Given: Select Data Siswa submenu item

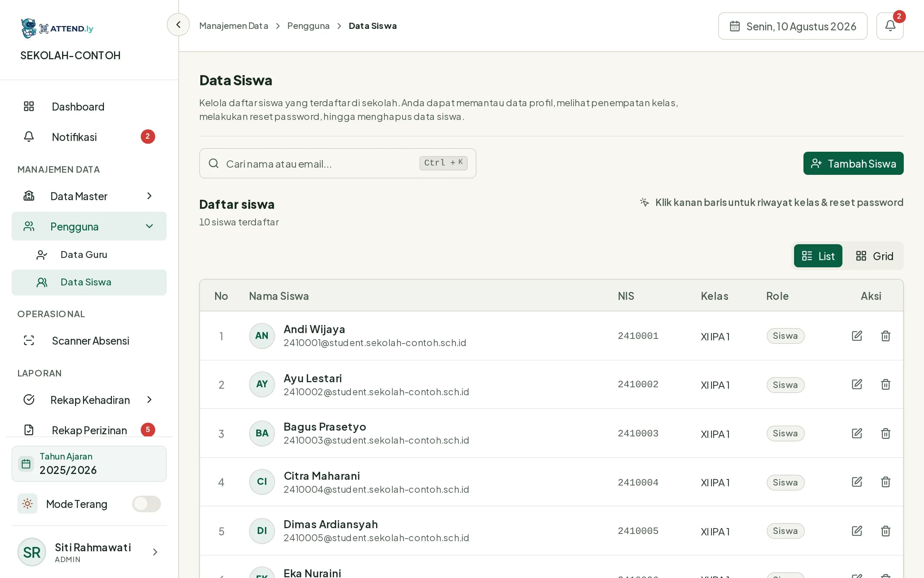Looking at the screenshot, I should click(89, 282).
